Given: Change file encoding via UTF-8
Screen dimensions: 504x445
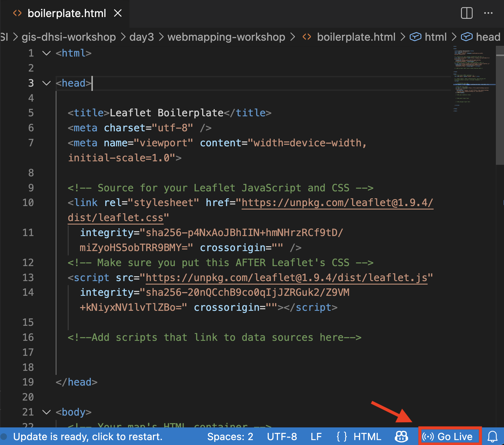Looking at the screenshot, I should [x=282, y=437].
